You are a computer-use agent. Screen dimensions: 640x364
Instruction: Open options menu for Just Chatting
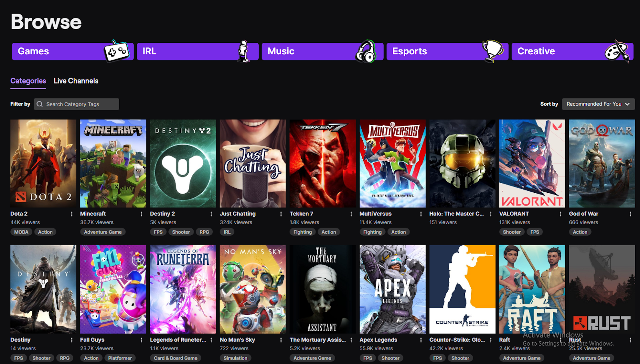pos(281,214)
